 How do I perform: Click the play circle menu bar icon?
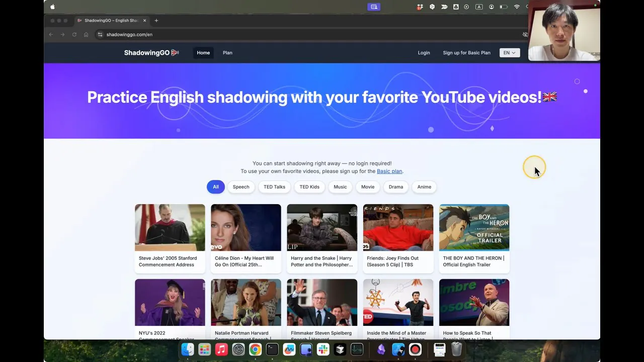tap(466, 7)
